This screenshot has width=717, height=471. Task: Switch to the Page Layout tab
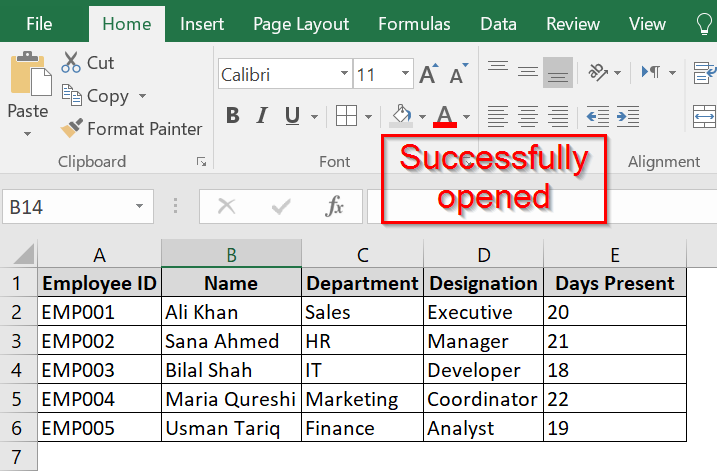click(x=301, y=24)
